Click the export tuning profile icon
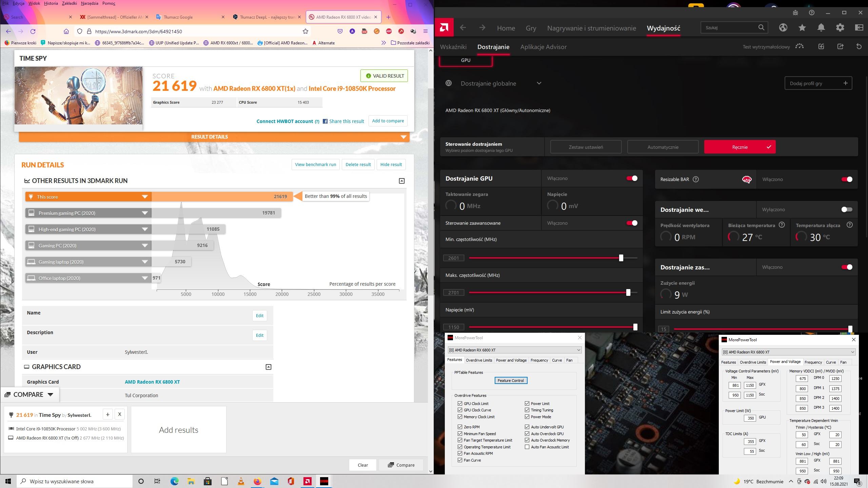Viewport: 868px width, 488px height. 840,47
